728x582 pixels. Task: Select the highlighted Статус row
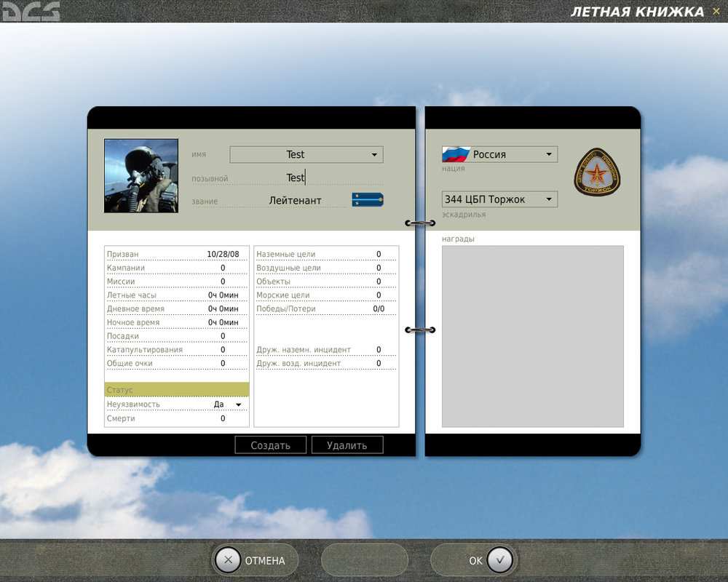coord(176,390)
